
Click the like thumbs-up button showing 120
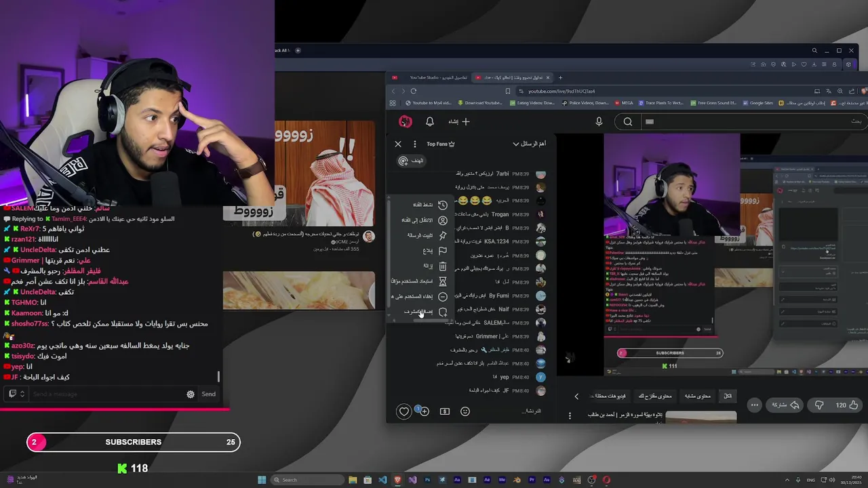[x=847, y=405]
